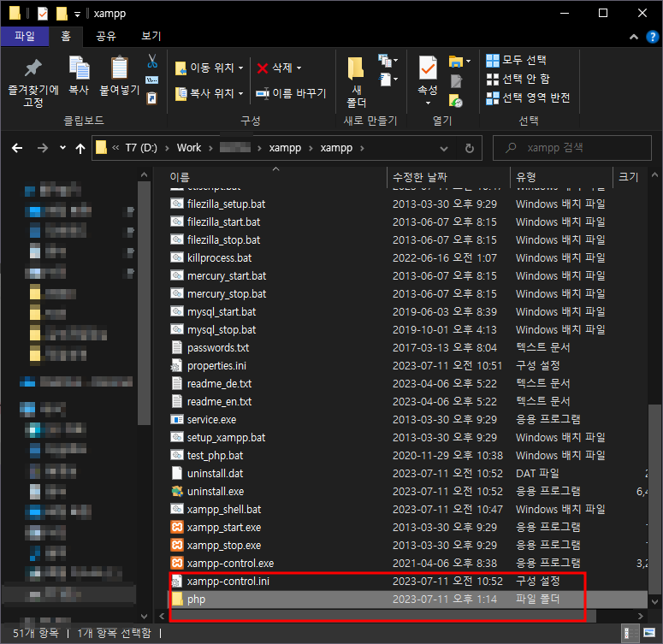Viewport: 663px width, 644px height.
Task: Pin to Quick access (즐겨찾기에 고정)
Action: point(33,83)
